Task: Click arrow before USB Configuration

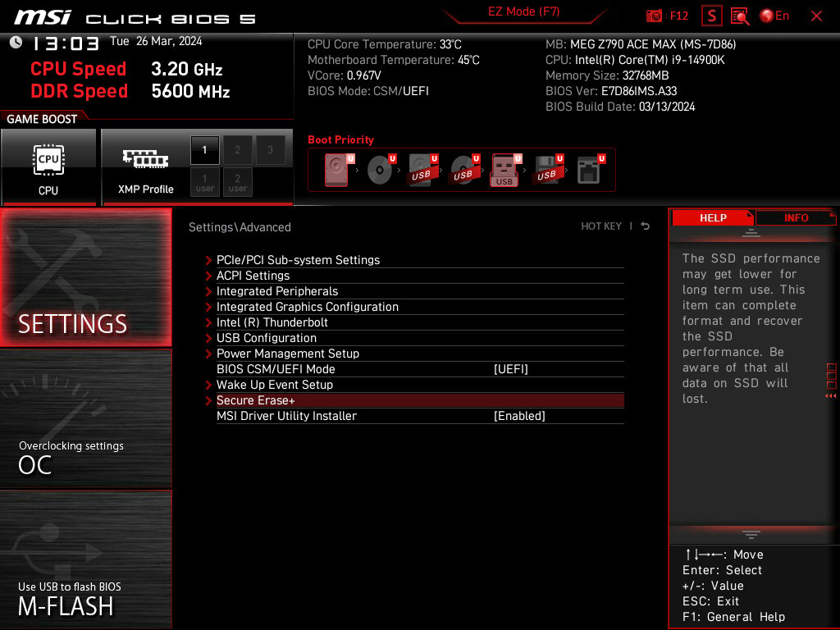Action: pos(208,338)
